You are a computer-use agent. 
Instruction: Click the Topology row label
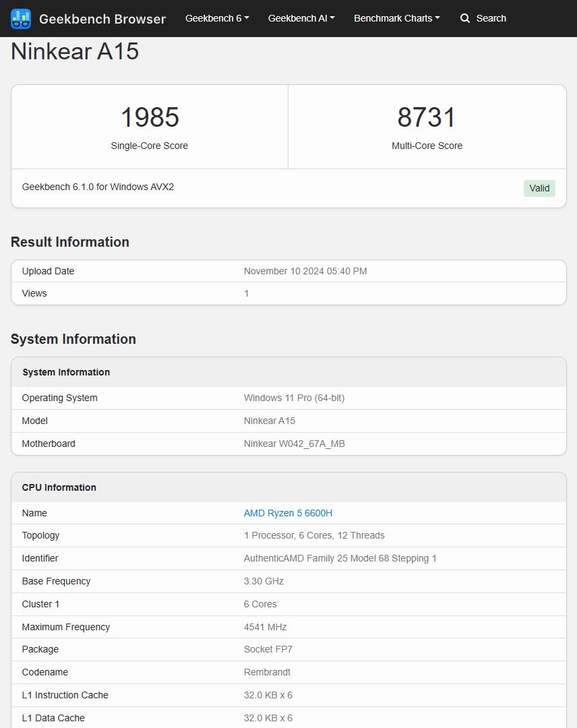tap(40, 535)
